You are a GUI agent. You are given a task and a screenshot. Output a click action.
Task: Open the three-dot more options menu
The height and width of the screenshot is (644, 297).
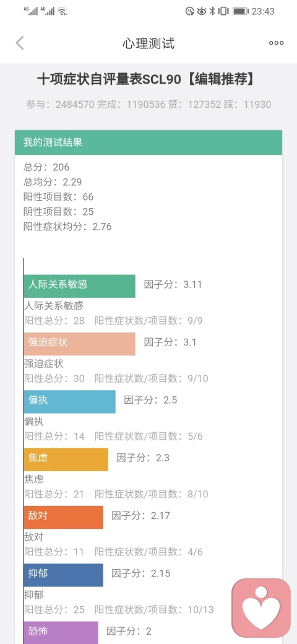click(276, 43)
